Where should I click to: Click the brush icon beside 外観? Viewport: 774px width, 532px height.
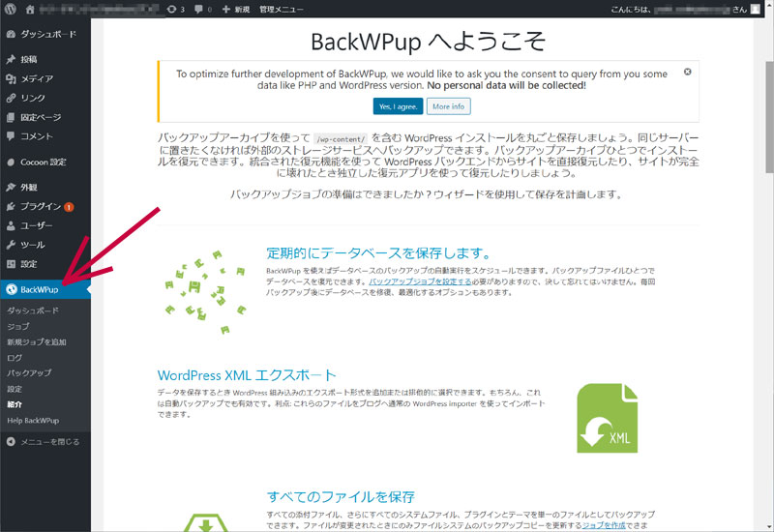tap(11, 187)
